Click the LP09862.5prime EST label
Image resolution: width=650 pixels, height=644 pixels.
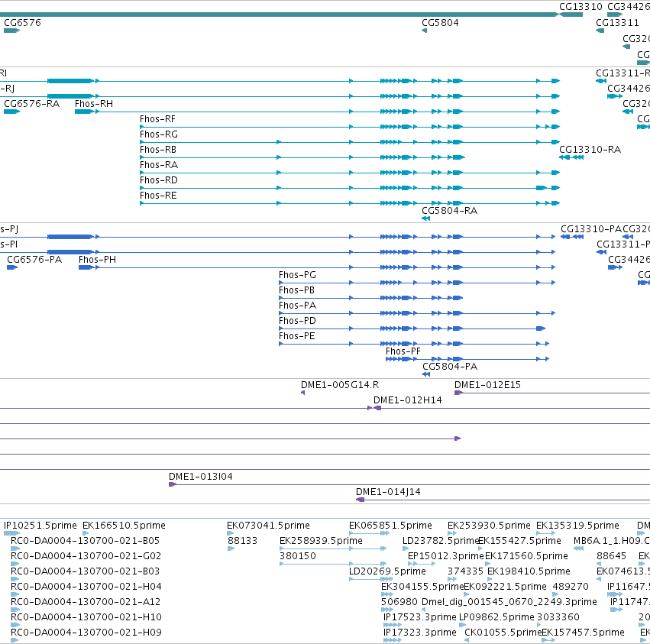(496, 617)
